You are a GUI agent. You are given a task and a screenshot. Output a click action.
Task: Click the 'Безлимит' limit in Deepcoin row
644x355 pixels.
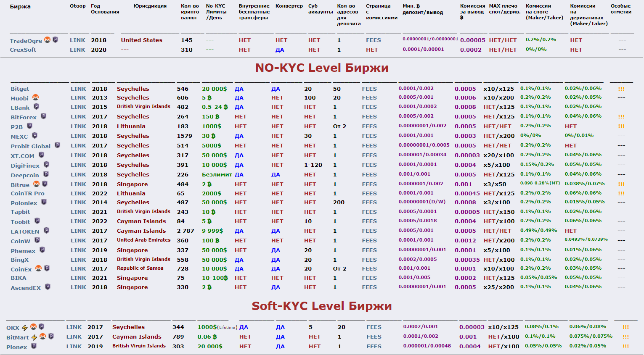pos(217,175)
